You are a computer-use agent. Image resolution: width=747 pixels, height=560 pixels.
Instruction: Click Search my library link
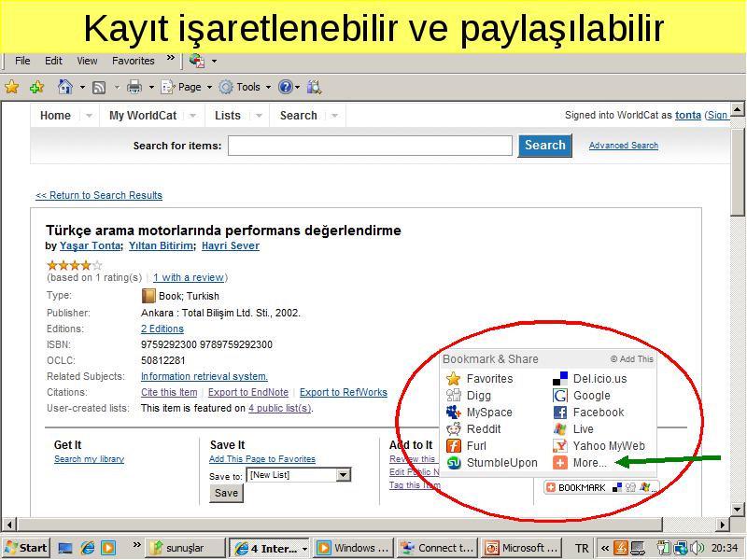click(89, 459)
